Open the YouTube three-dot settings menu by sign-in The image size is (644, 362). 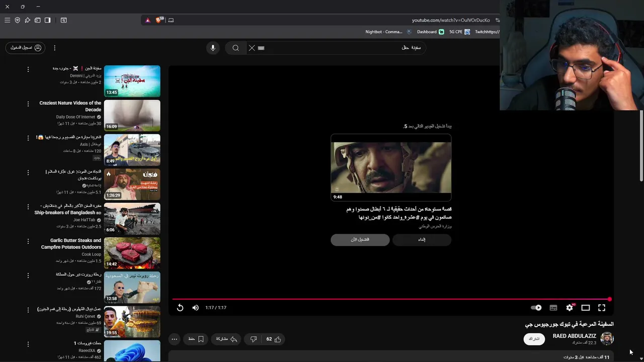[54, 48]
